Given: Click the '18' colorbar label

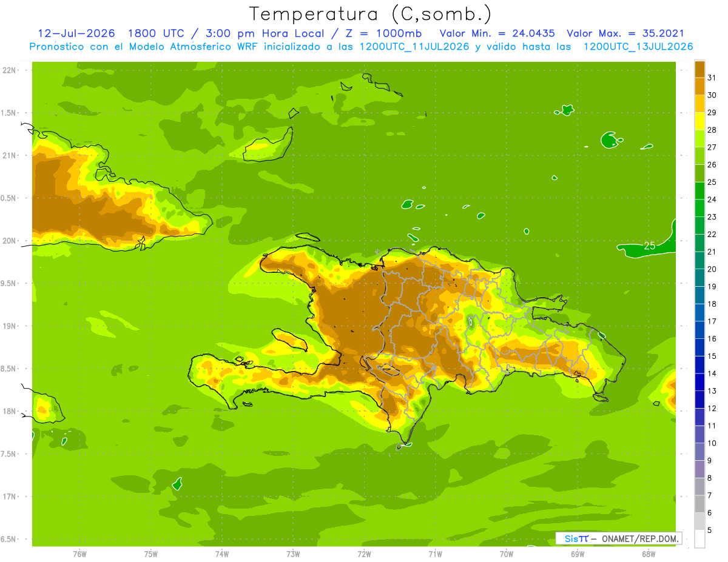Looking at the screenshot, I should pos(712,304).
